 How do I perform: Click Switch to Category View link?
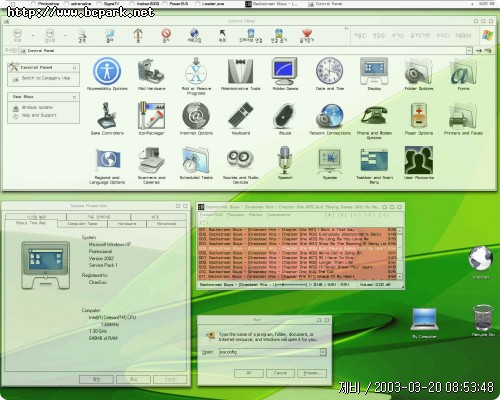coord(46,78)
